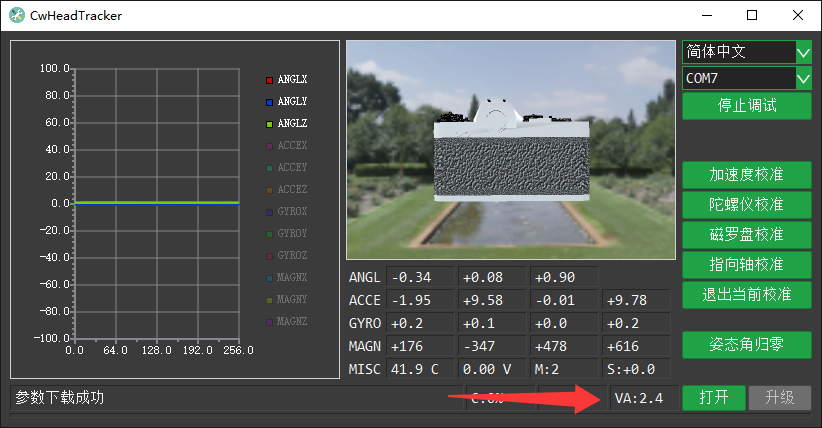Screen dimensions: 822x428
Task: Start 陀螺仪校准 calibration
Action: [747, 205]
